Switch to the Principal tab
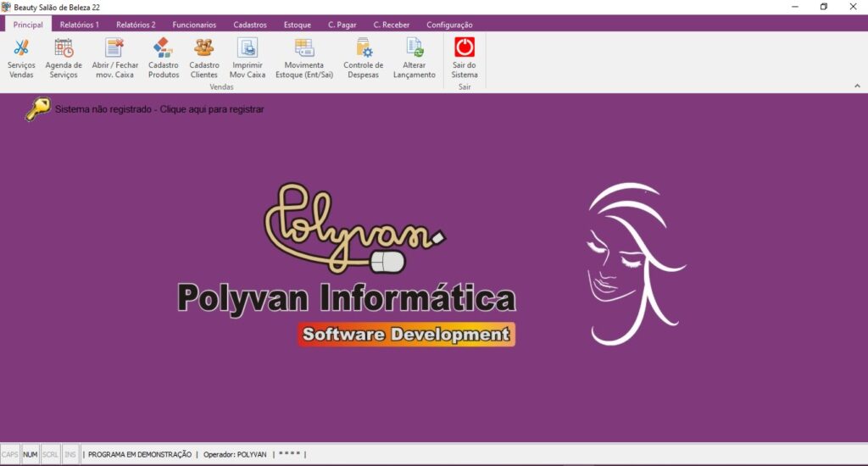Viewport: 868px width, 466px height. [28, 25]
